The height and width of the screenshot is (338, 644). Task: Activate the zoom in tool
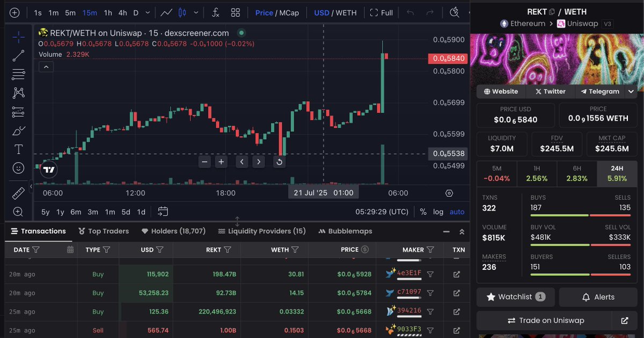[x=18, y=212]
